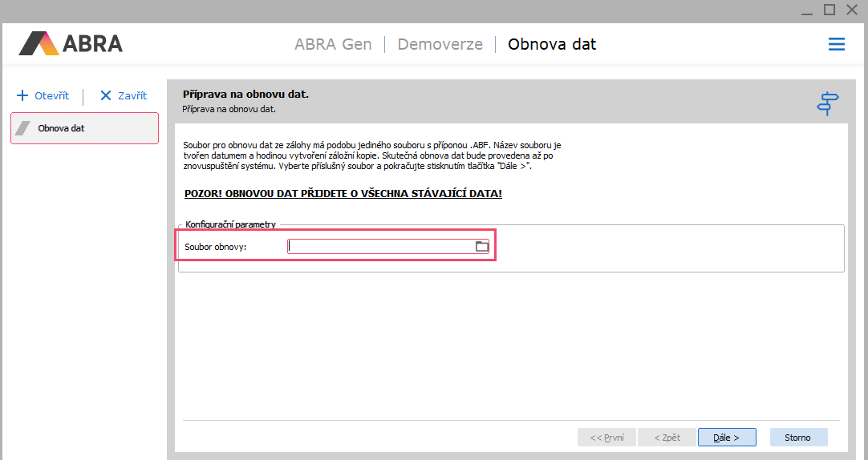Screen dimensions: 868x460
Task: Click the plus Otevřít button
Action: [43, 95]
